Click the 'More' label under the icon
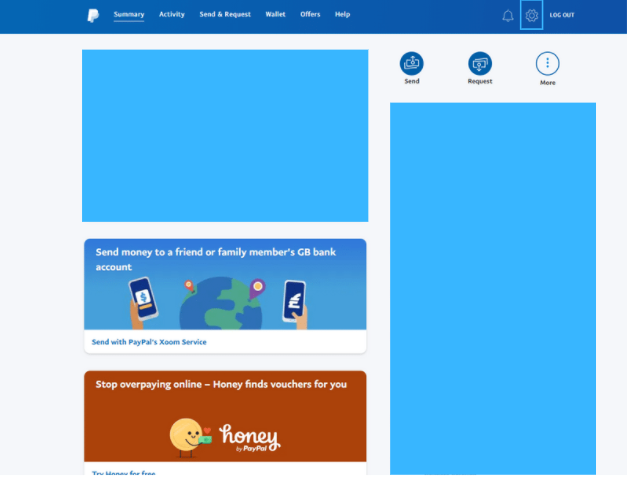The image size is (629, 477). [x=549, y=83]
